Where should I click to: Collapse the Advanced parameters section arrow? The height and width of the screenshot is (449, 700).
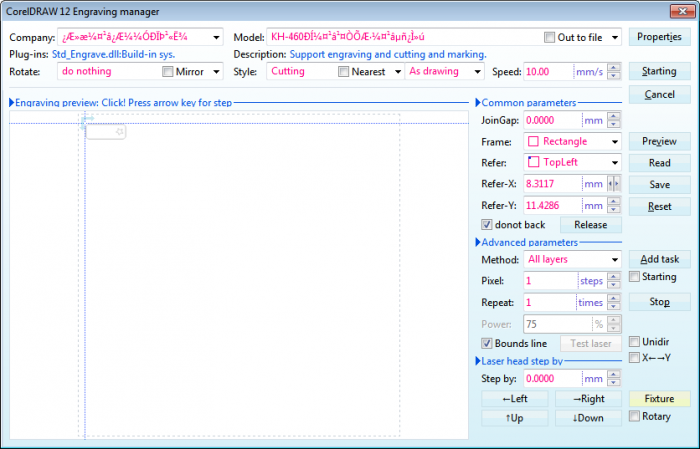point(478,242)
